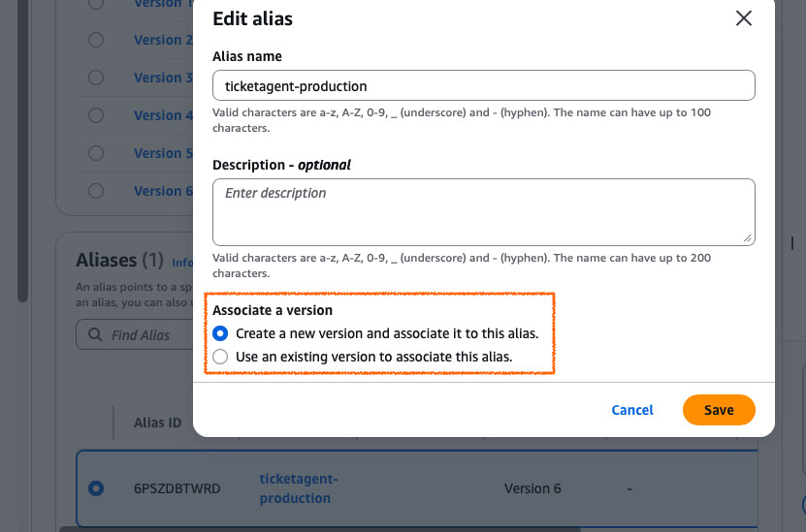Click the search magnifier icon in Find Alias
The width and height of the screenshot is (806, 532).
coord(95,335)
